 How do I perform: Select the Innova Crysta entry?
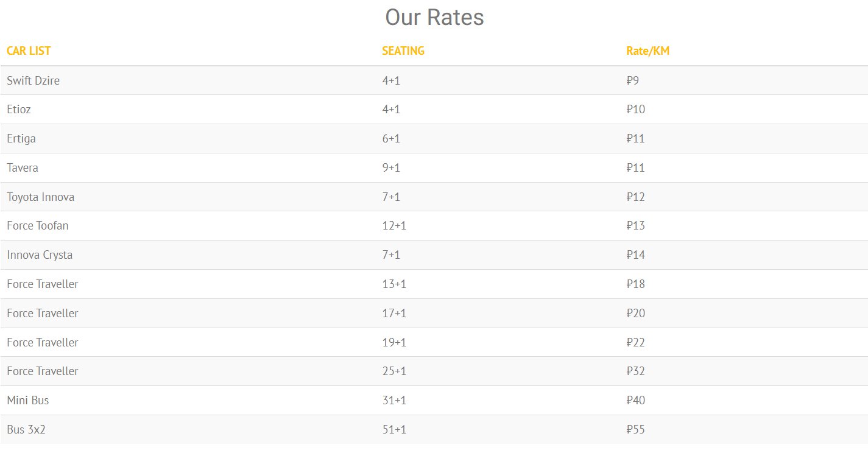click(x=40, y=255)
